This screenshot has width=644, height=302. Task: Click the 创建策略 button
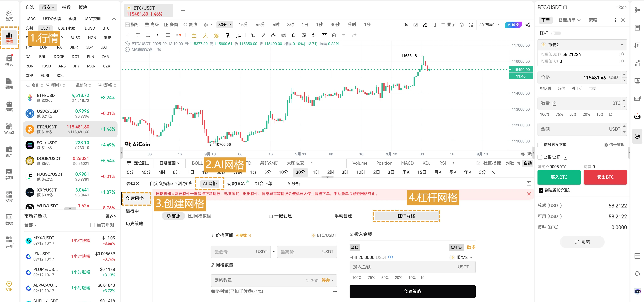click(x=412, y=291)
